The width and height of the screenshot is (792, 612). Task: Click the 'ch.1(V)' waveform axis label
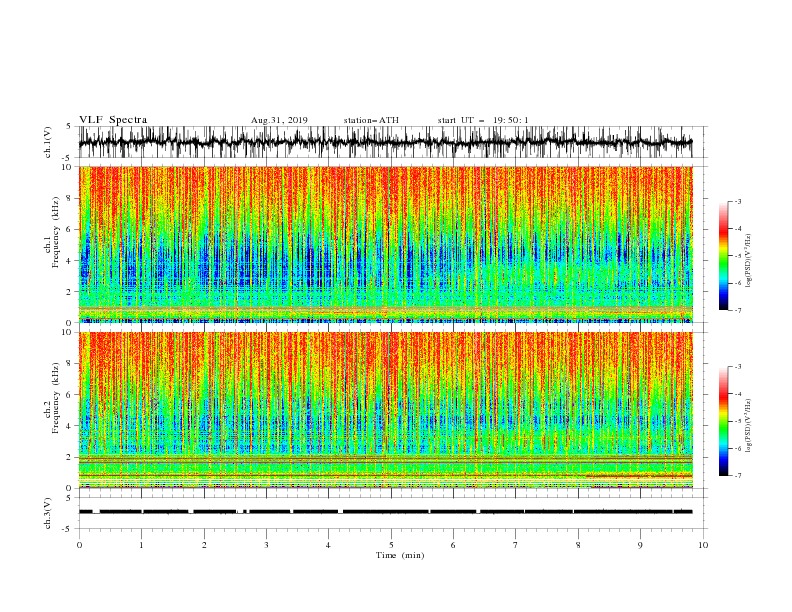(48, 142)
